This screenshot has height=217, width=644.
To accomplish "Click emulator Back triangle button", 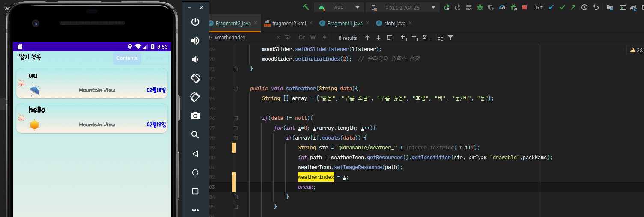I will coord(195,154).
